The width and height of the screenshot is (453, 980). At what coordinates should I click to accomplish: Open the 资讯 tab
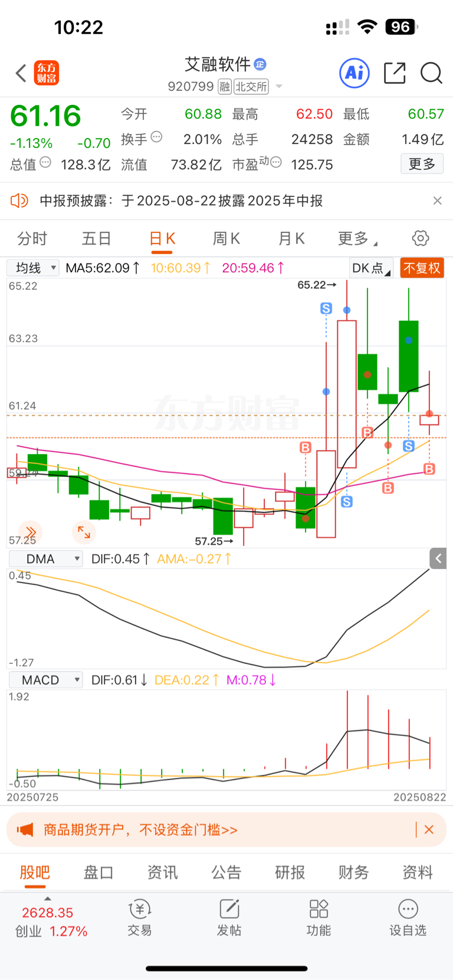click(x=162, y=872)
